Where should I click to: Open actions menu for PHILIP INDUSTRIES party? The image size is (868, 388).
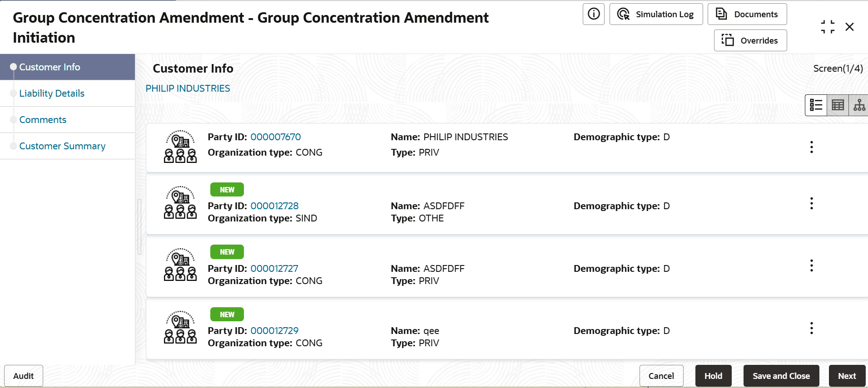point(811,147)
